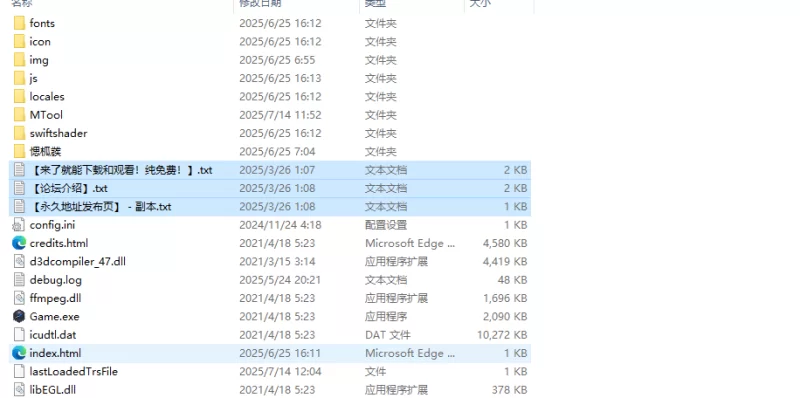Click Edge icon next to index.html

pos(19,353)
